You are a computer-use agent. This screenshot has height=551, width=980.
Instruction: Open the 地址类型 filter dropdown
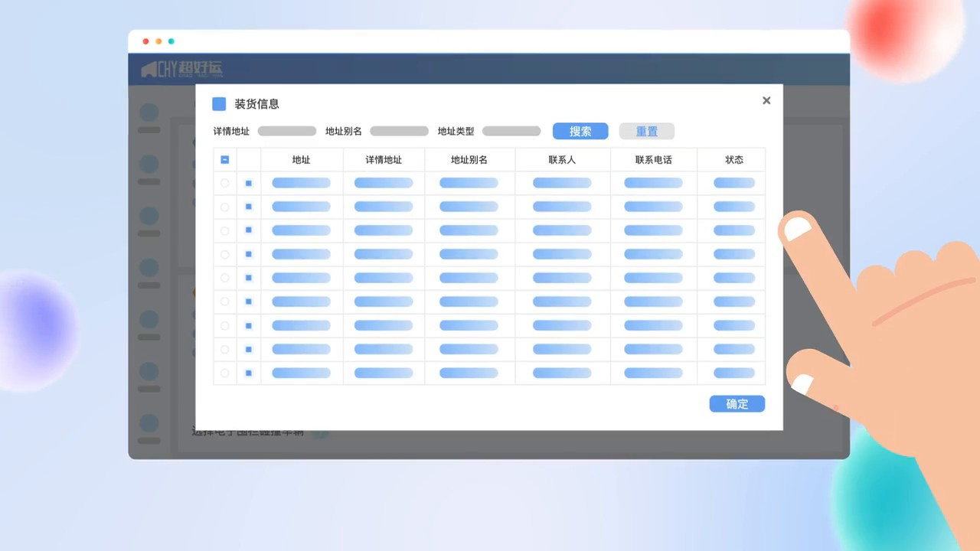coord(511,132)
